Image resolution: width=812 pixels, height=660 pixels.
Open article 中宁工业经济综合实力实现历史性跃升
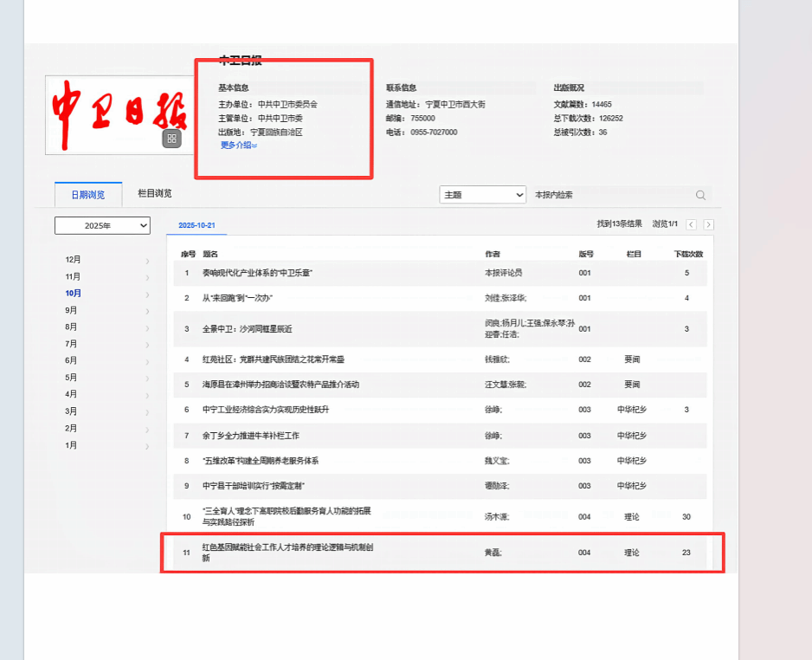tap(266, 410)
